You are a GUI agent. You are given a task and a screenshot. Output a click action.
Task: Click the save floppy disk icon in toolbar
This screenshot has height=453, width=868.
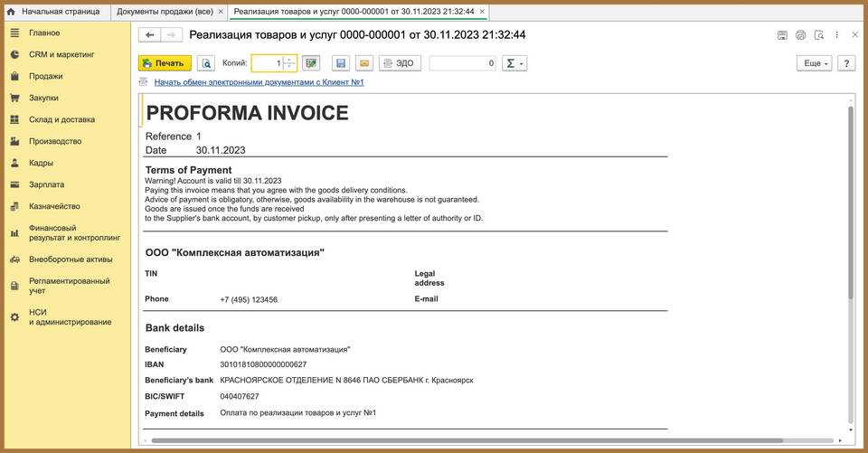[x=340, y=63]
